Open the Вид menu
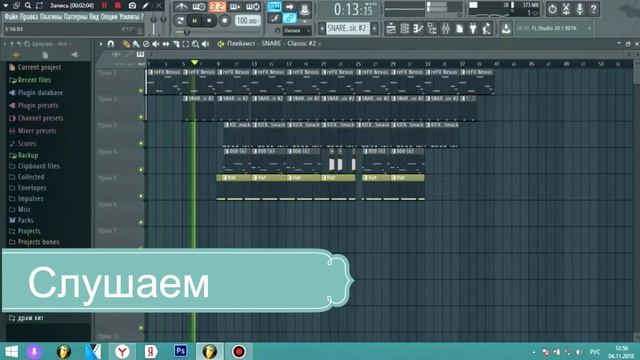This screenshot has width=640, height=360. [x=94, y=17]
